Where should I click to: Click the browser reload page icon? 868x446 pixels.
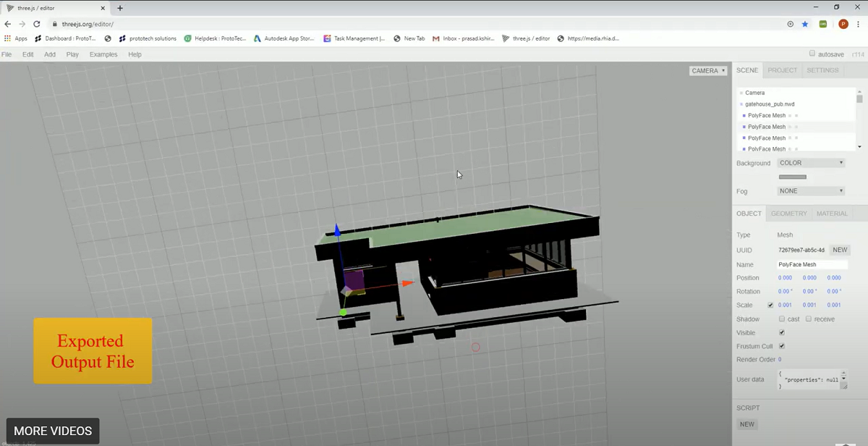point(36,24)
